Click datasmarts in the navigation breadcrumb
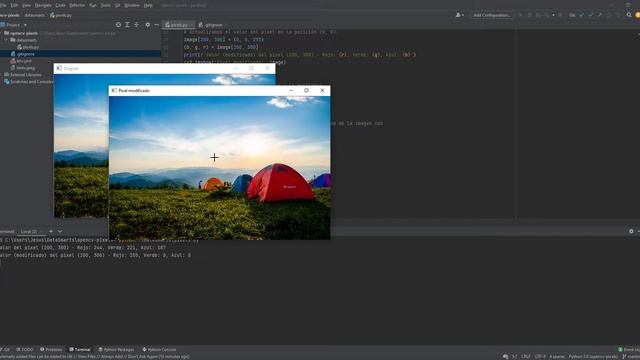 click(x=34, y=15)
